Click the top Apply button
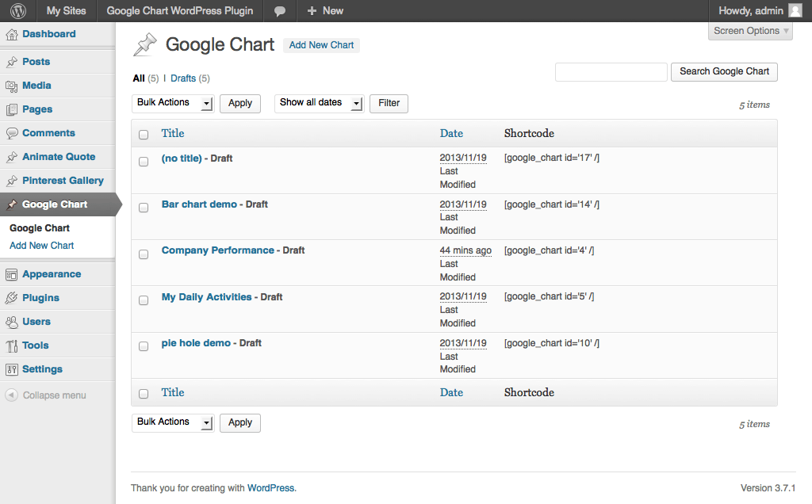The image size is (812, 504). [x=240, y=103]
